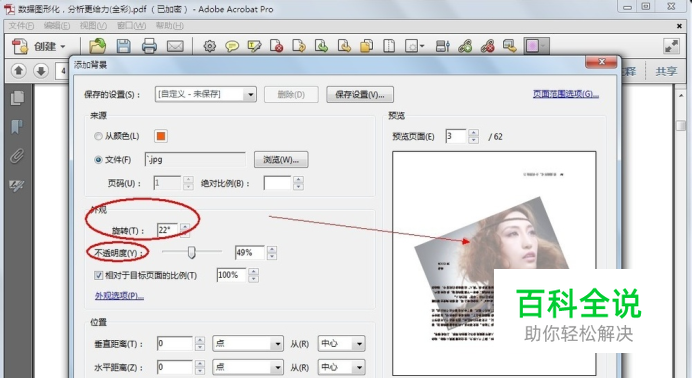The width and height of the screenshot is (692, 378).
Task: Click the 不透明度 opacity slider handle
Action: tap(191, 252)
